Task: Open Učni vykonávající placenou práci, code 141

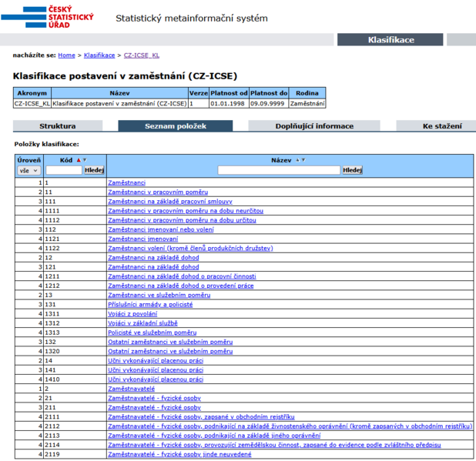Action: pos(156,370)
